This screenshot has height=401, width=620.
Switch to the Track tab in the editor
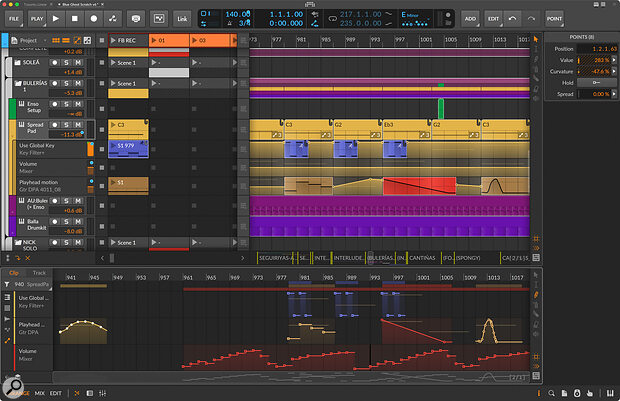[x=39, y=273]
